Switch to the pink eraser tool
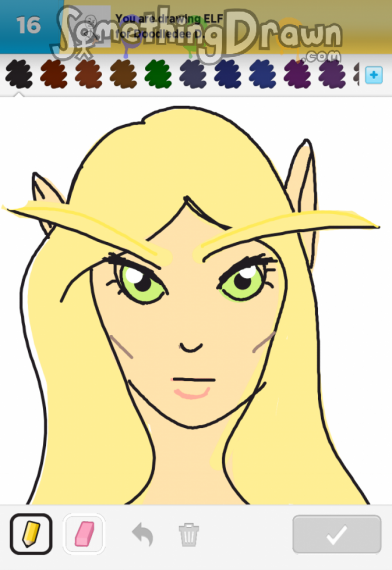This screenshot has height=570, width=392. tap(84, 534)
